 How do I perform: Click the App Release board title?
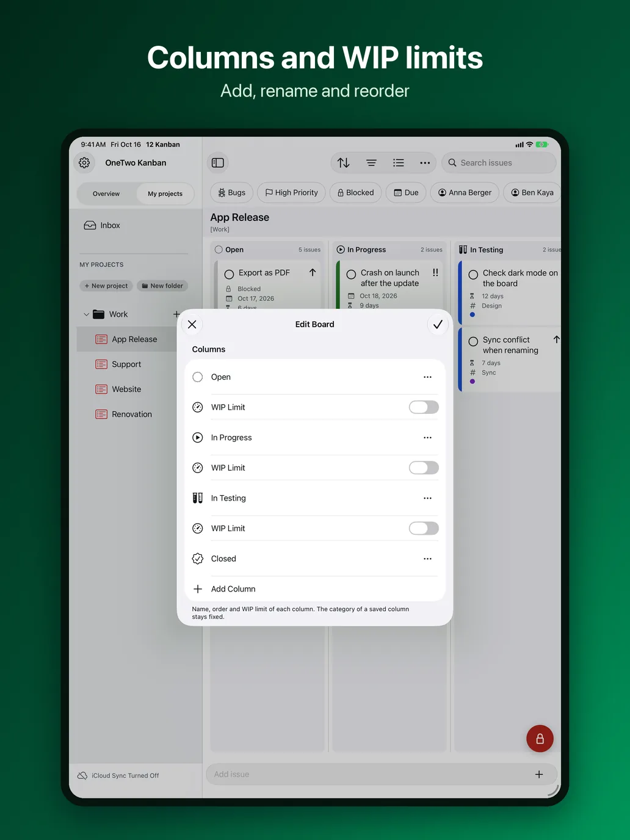(239, 217)
